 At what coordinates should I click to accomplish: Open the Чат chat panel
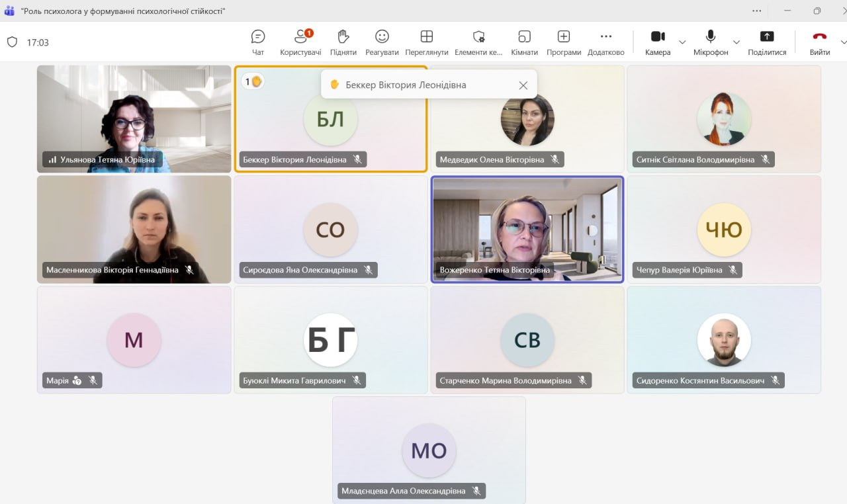[x=258, y=42]
